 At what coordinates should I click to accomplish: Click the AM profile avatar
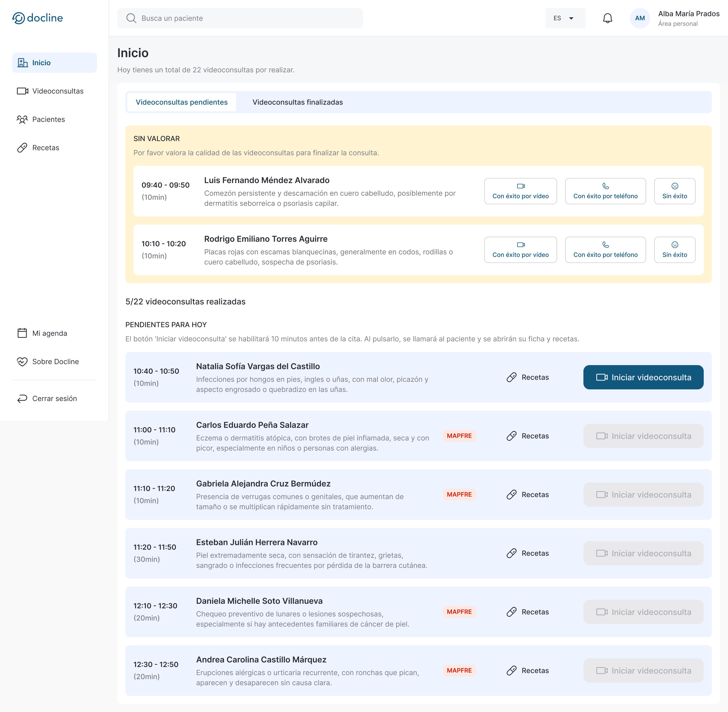(640, 18)
